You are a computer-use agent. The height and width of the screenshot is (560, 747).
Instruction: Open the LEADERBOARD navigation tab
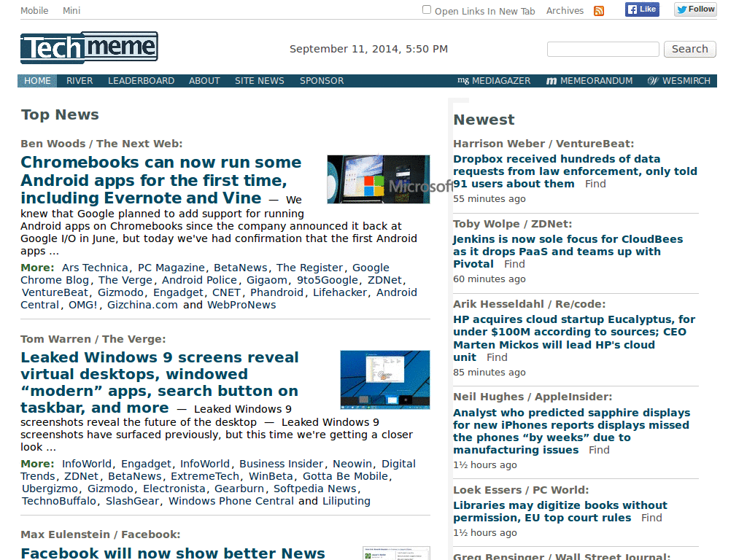coord(141,81)
